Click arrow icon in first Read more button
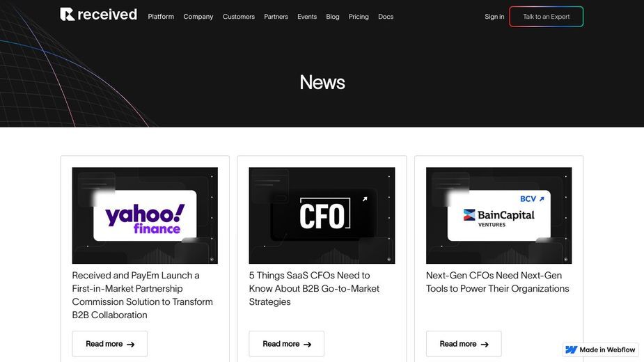Viewport: 644px width, 362px height. coord(131,345)
